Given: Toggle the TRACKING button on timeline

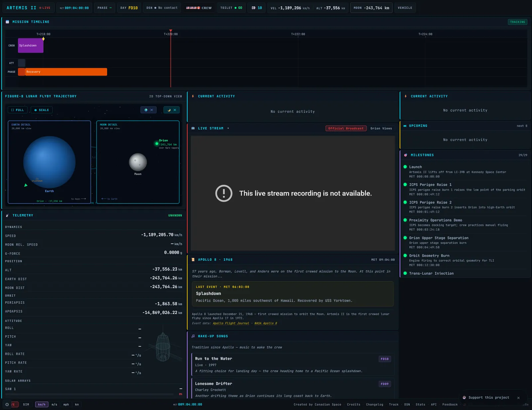Looking at the screenshot, I should pyautogui.click(x=518, y=22).
